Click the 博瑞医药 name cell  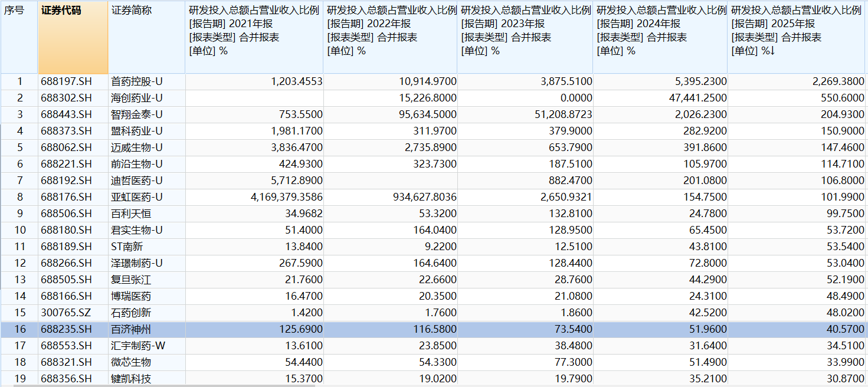tap(146, 296)
